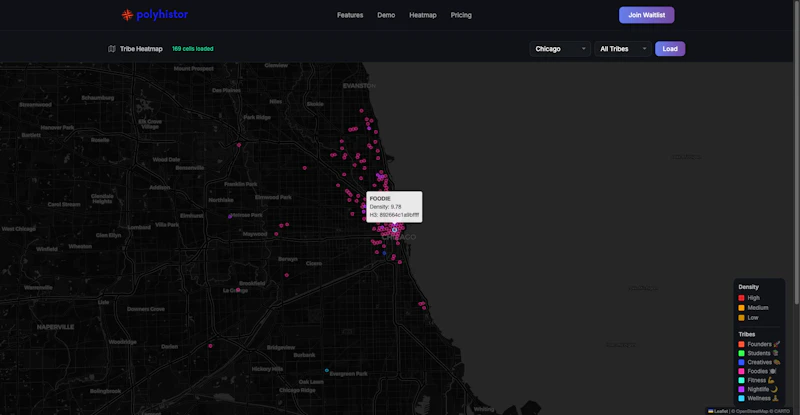Screen dimensions: 800x415
Task: Click the 'Foodies' legend label
Action: (758, 371)
